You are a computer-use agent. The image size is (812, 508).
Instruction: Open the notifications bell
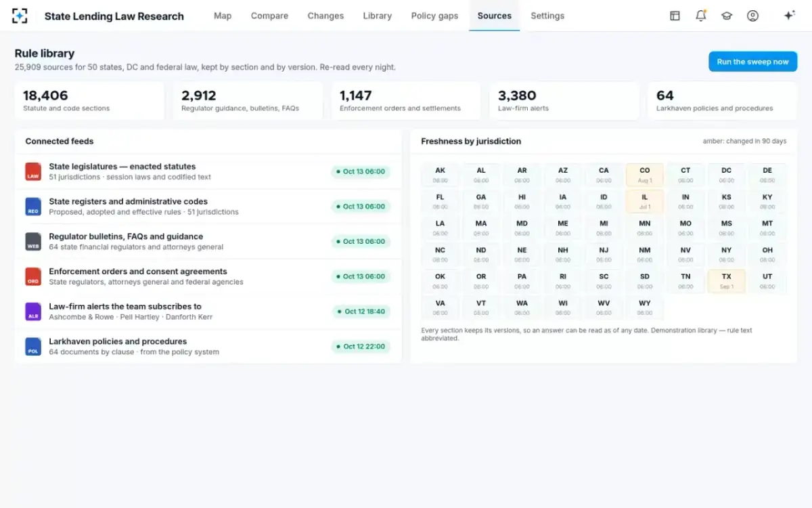pos(701,16)
